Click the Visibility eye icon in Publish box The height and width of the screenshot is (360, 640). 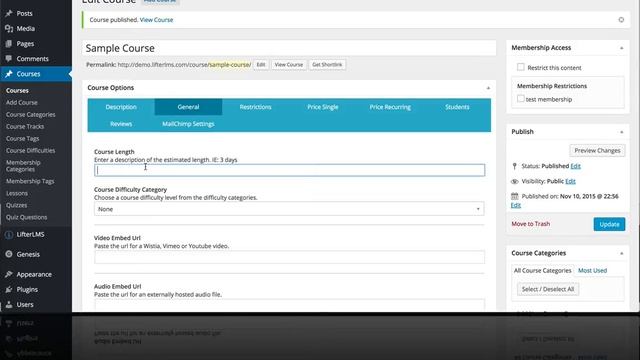point(514,181)
